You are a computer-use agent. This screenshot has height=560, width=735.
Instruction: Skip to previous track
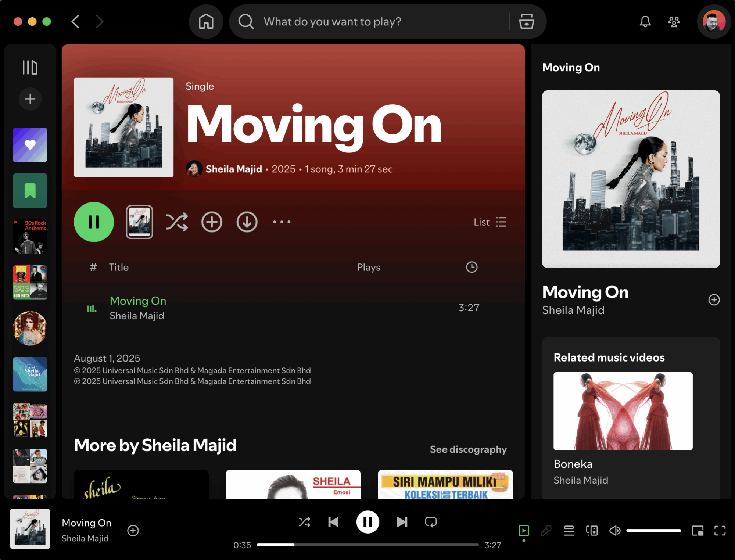pyautogui.click(x=333, y=522)
